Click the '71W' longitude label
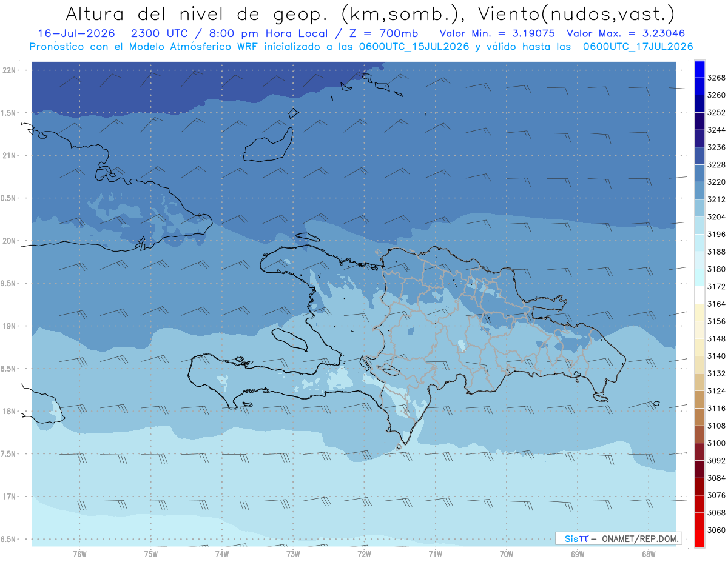The height and width of the screenshot is (562, 728). pyautogui.click(x=435, y=554)
